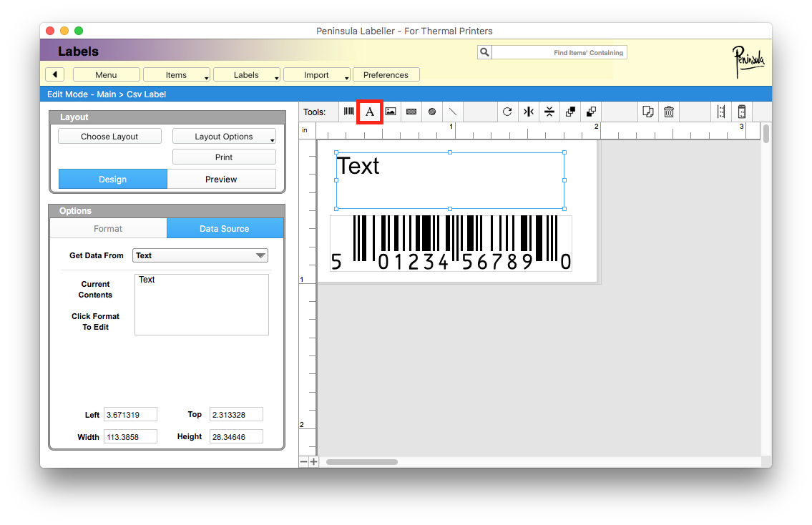Click the Duplicate object icon
The height and width of the screenshot is (525, 812).
648,112
